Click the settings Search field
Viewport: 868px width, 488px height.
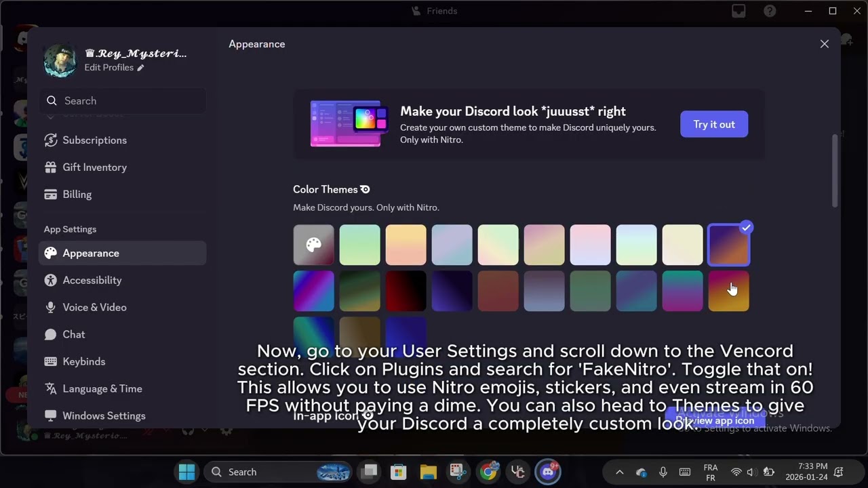point(123,101)
